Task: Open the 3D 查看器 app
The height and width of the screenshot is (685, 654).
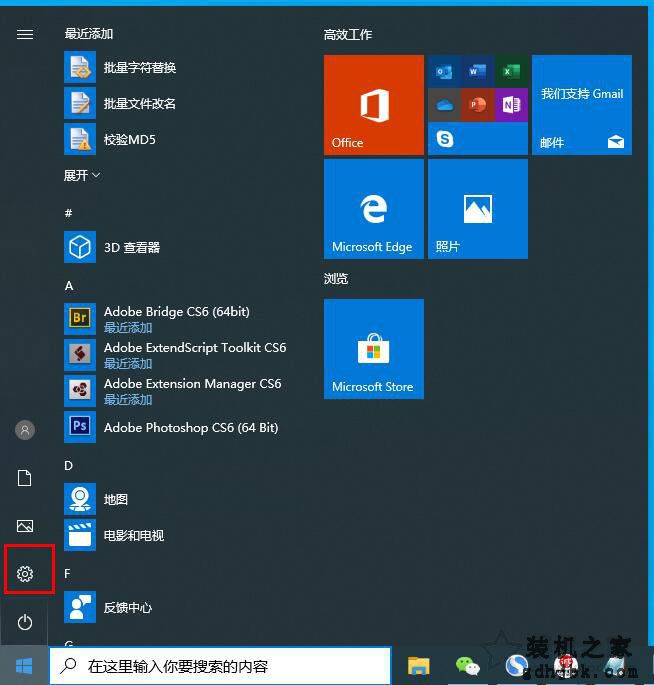Action: point(112,247)
